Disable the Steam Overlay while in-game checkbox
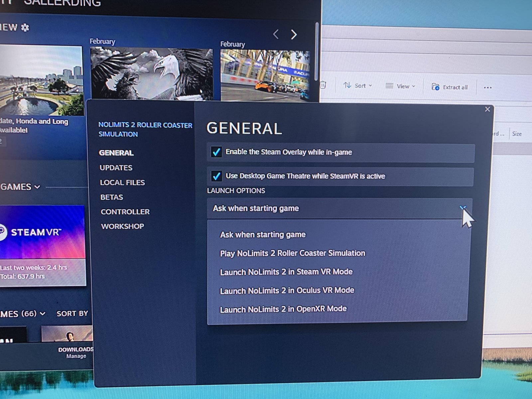This screenshot has height=399, width=532. point(216,152)
